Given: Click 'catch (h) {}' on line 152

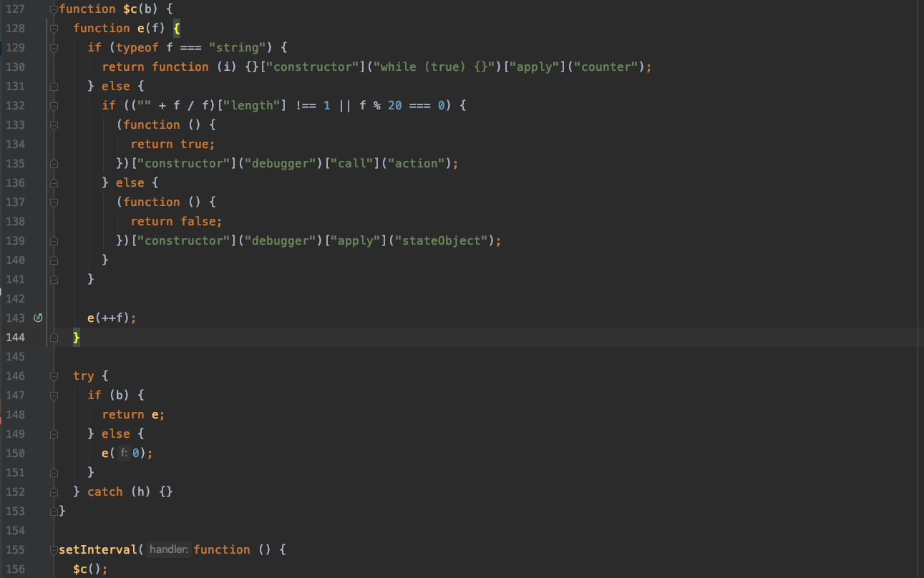Looking at the screenshot, I should click(x=130, y=492).
